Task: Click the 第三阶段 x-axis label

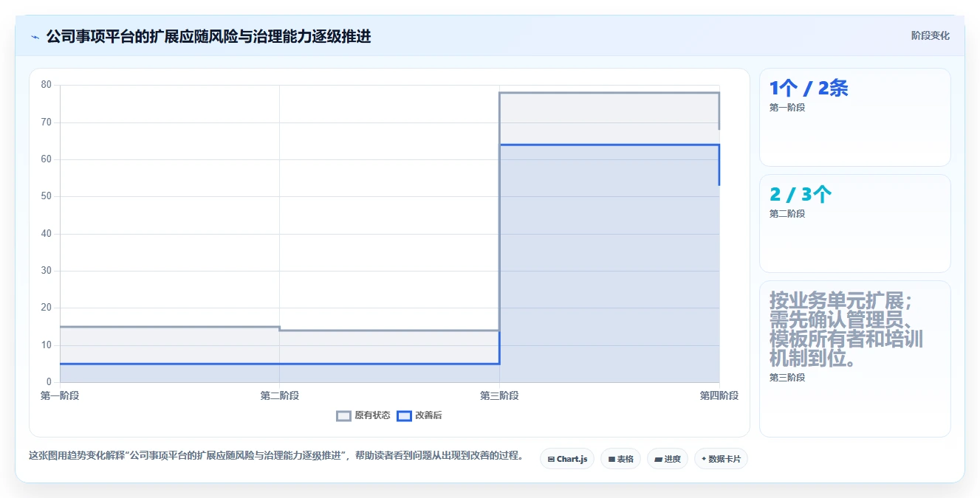Action: [499, 395]
